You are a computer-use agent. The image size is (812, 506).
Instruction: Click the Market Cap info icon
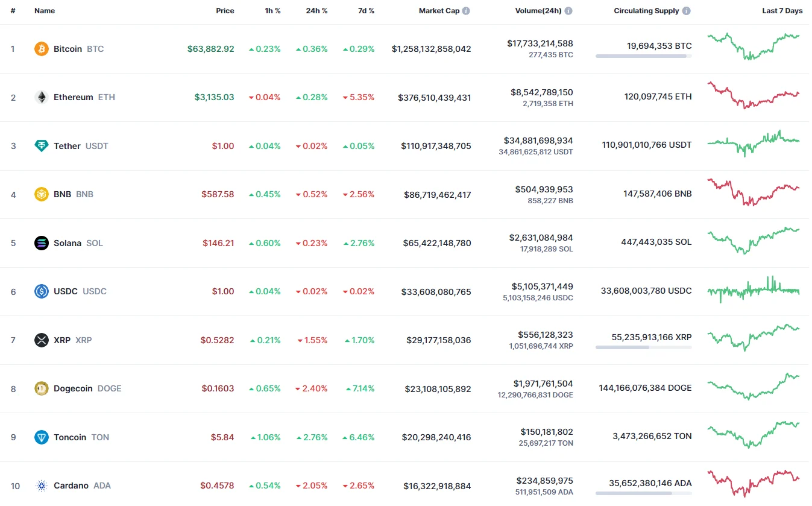tap(467, 11)
